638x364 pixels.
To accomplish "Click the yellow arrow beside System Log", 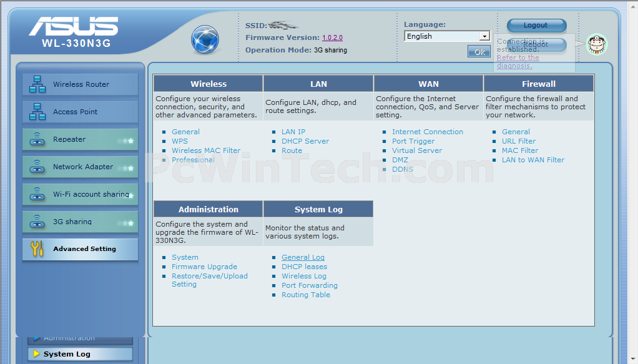I will tap(37, 354).
